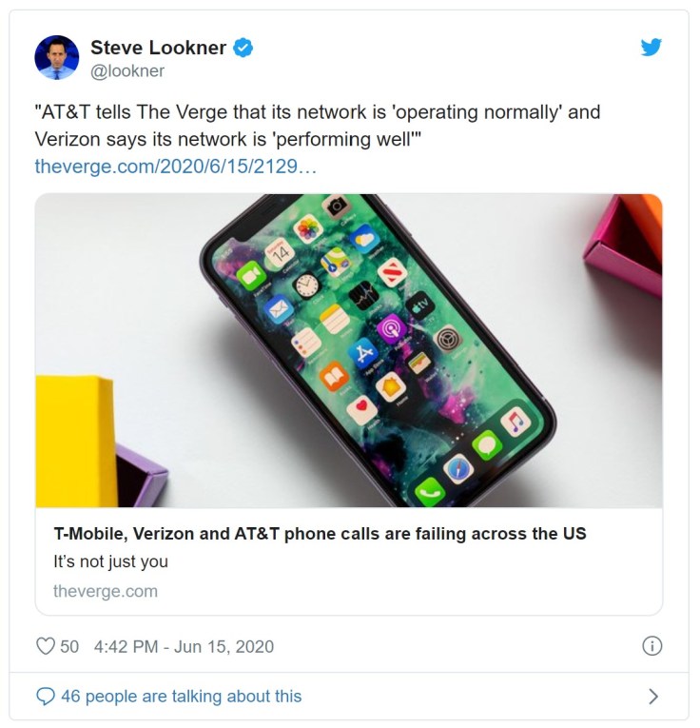Click the theverge.com domain in the card

[106, 592]
